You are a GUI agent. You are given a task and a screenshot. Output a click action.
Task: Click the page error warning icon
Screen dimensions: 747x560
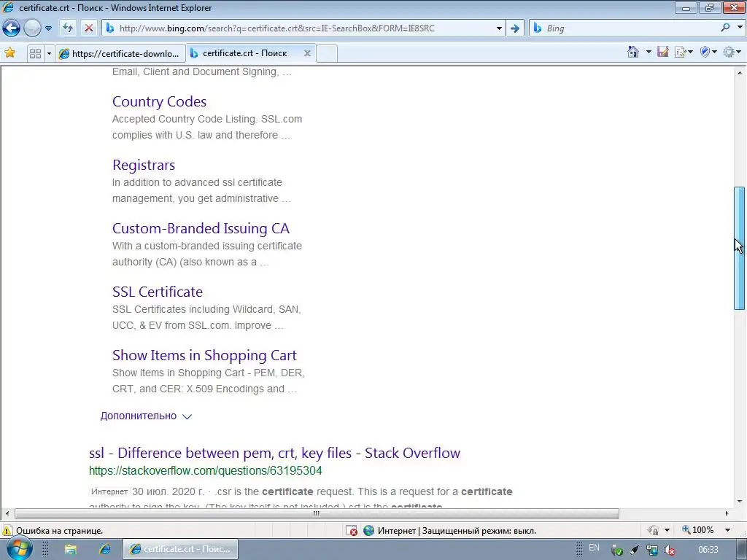(x=7, y=531)
